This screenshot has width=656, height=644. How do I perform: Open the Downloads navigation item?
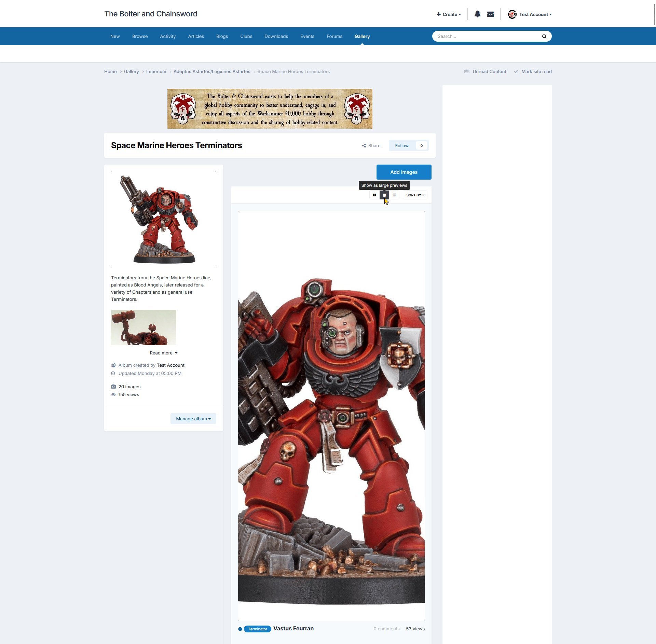(276, 37)
